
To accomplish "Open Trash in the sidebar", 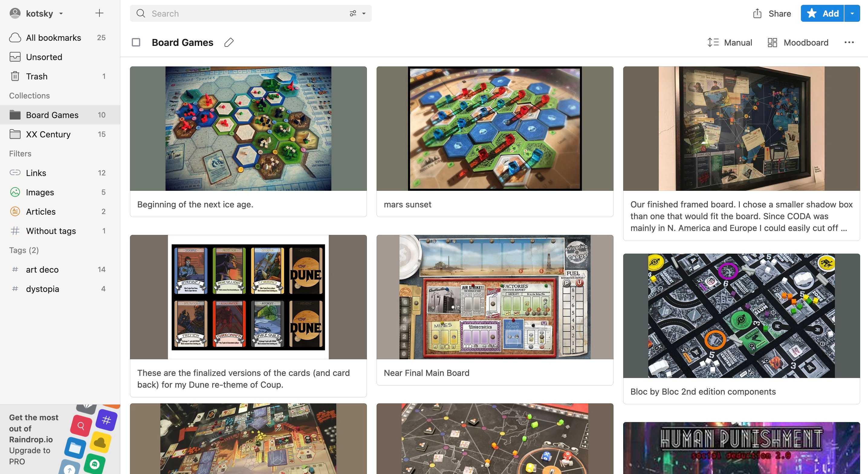I will pos(37,76).
